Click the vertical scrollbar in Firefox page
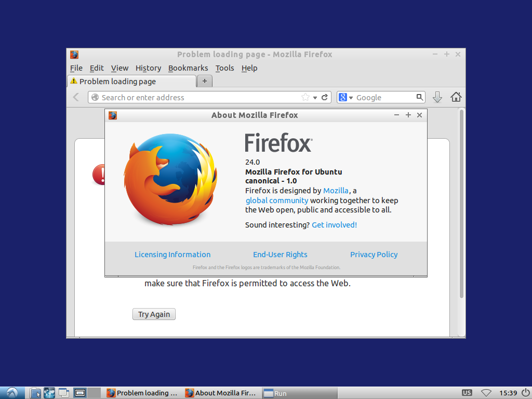Viewport: 532px width, 399px height. point(461,204)
